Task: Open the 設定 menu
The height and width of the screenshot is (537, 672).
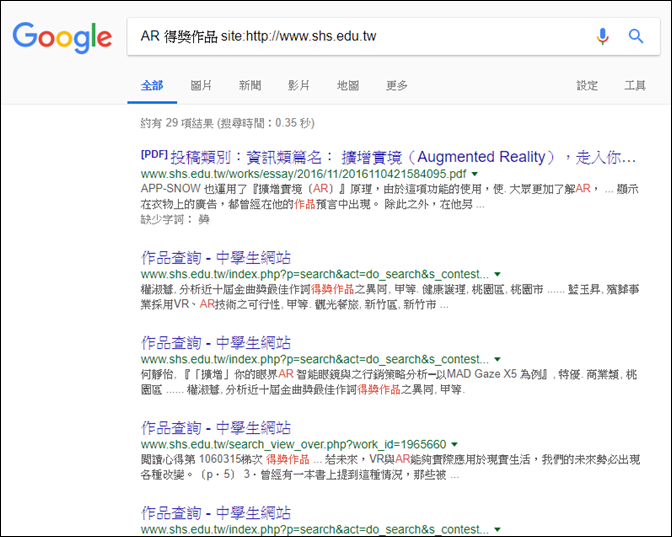Action: pos(587,85)
